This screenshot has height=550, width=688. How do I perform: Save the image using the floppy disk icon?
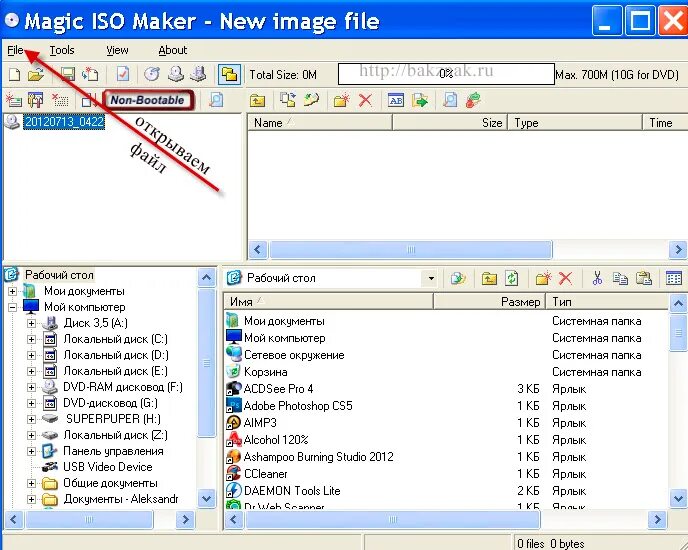coord(67,74)
